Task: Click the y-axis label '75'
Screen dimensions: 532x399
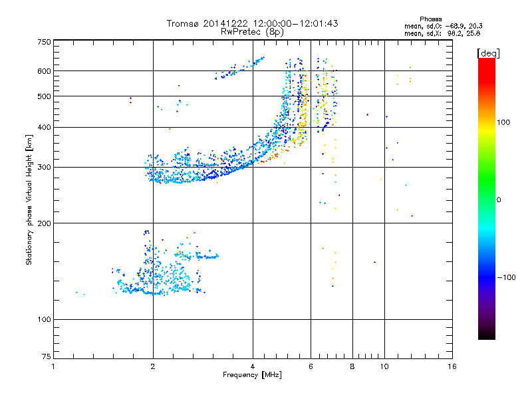Action: click(x=47, y=356)
